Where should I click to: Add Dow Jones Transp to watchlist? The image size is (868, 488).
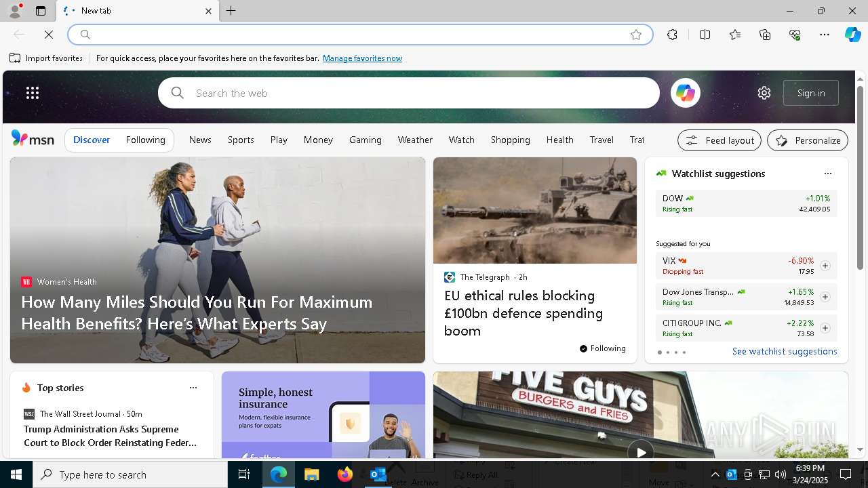[825, 297]
